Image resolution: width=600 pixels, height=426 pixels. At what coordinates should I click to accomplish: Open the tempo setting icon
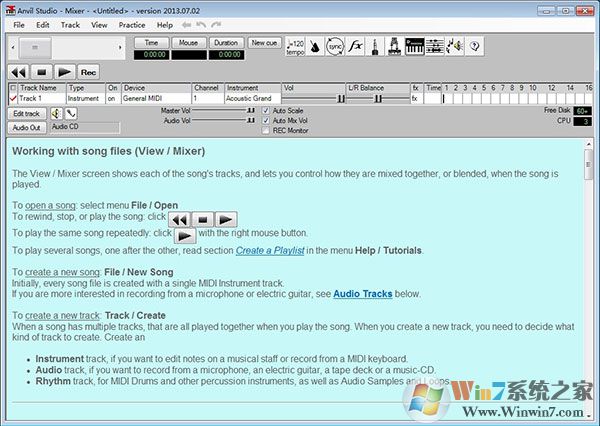tap(295, 47)
